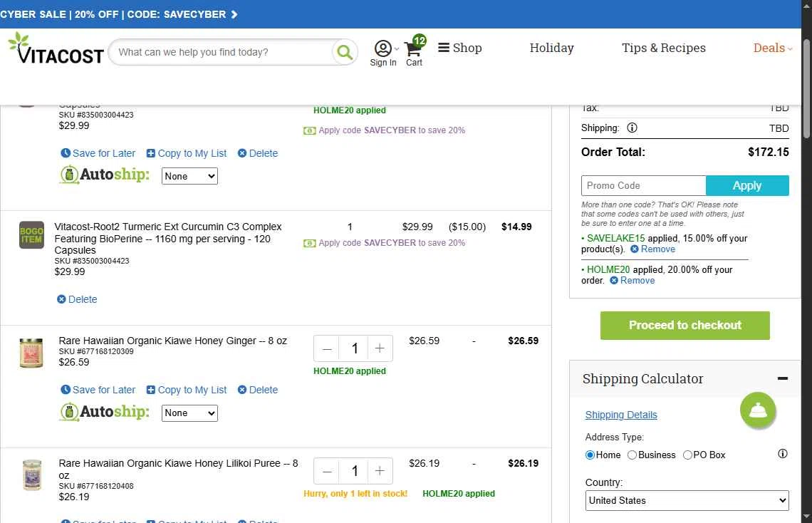Screen dimensions: 812x523
Task: Open the Sign In account icon
Action: click(383, 48)
